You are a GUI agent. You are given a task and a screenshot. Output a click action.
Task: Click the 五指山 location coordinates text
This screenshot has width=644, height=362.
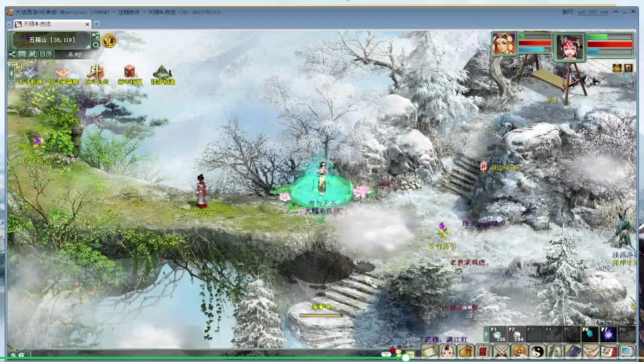point(52,39)
